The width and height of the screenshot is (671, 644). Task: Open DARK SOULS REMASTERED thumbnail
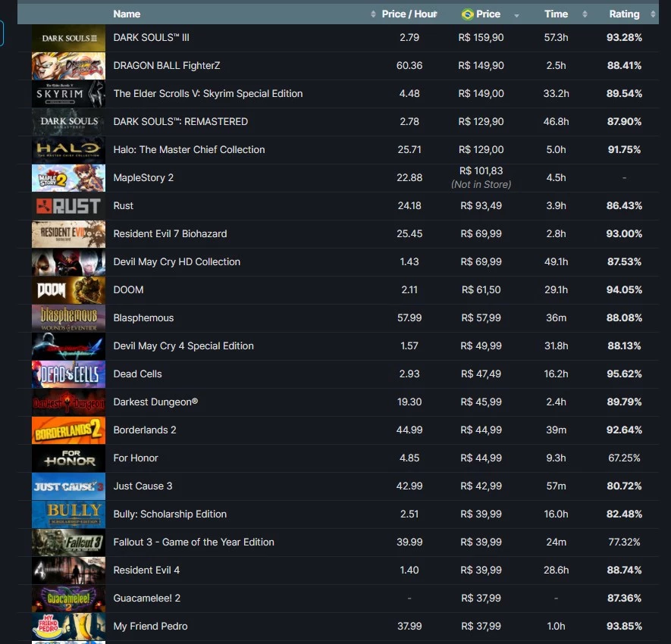[68, 122]
